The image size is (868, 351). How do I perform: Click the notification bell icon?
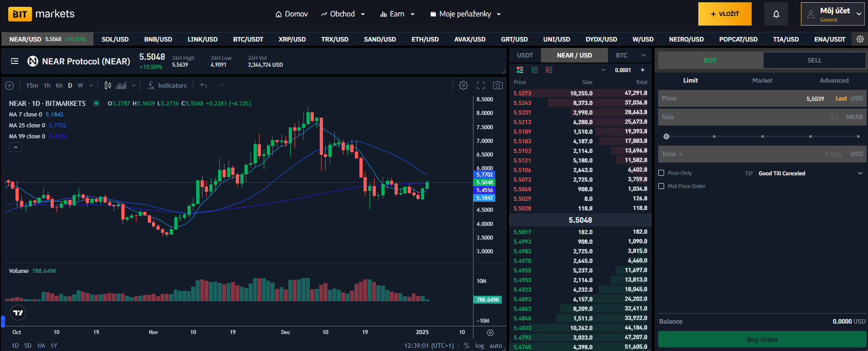pos(776,14)
